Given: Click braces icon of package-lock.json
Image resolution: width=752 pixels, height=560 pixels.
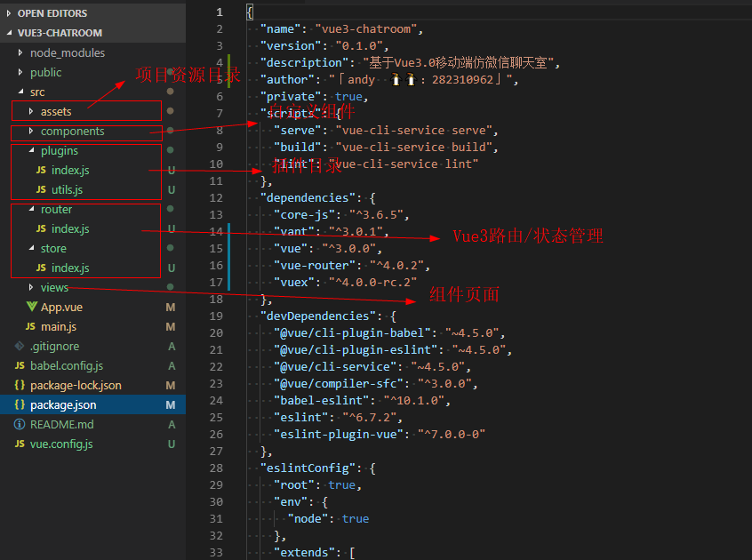Looking at the screenshot, I should coord(20,385).
